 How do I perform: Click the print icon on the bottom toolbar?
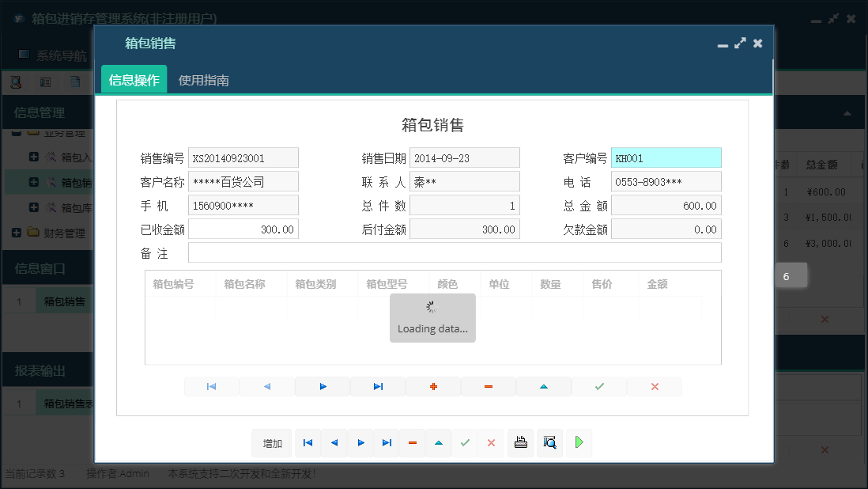(x=520, y=442)
